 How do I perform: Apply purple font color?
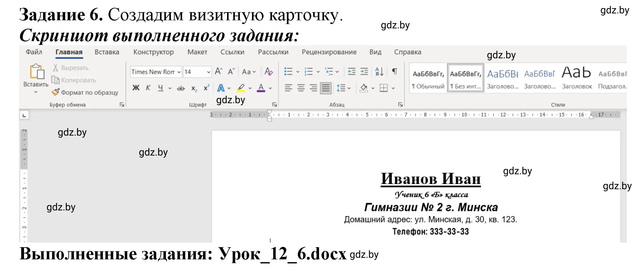pyautogui.click(x=261, y=88)
